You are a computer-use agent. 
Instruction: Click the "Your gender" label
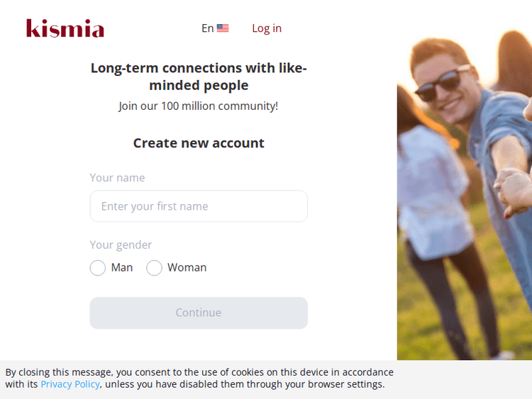(x=121, y=245)
